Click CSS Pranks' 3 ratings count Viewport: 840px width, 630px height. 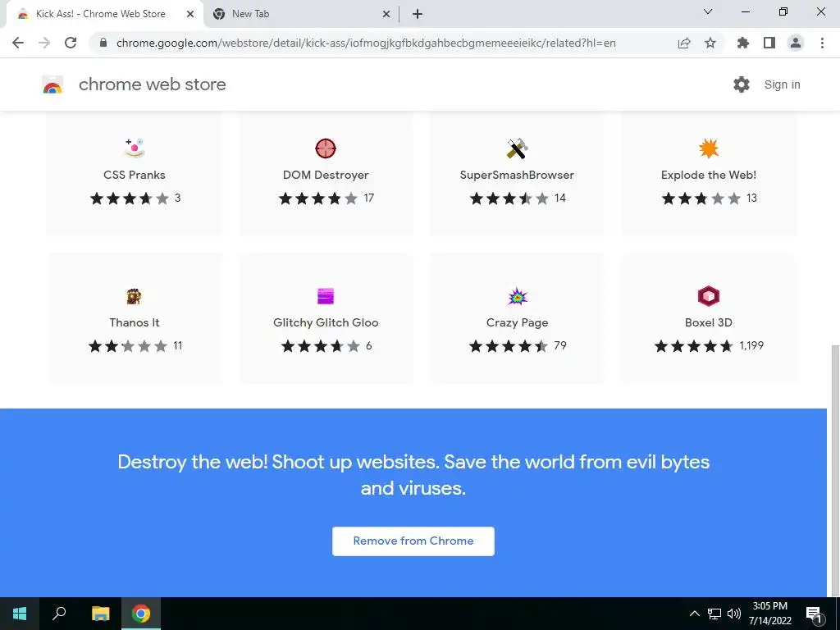(178, 199)
